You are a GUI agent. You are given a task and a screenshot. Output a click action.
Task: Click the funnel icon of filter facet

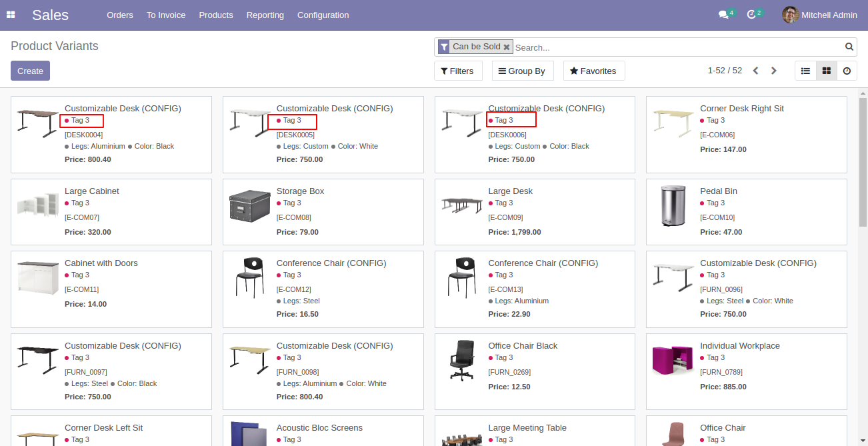click(x=444, y=47)
